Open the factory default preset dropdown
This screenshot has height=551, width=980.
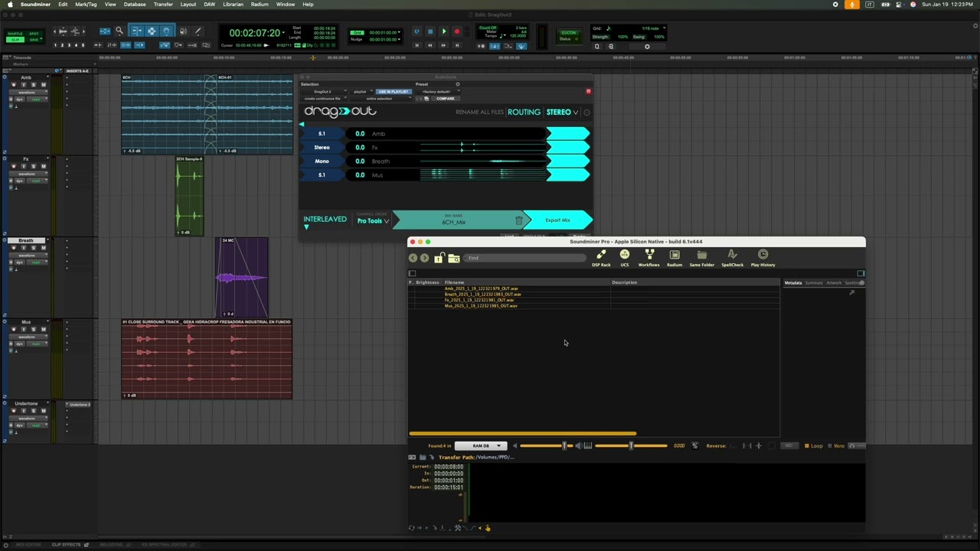pyautogui.click(x=436, y=92)
